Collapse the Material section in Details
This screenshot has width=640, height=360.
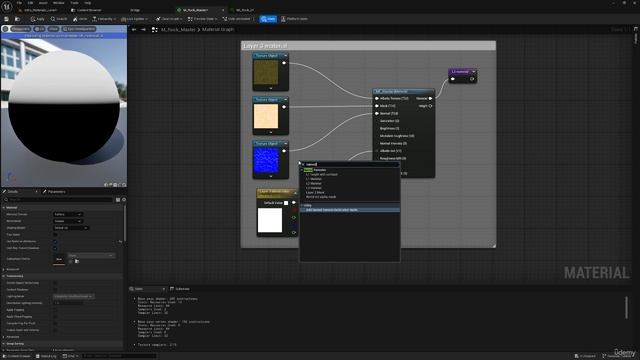(4, 207)
